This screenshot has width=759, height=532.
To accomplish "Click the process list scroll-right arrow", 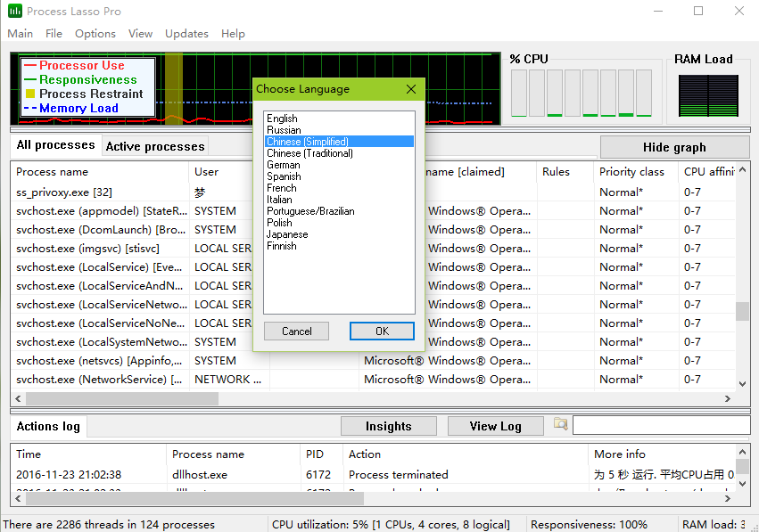I will tap(727, 399).
